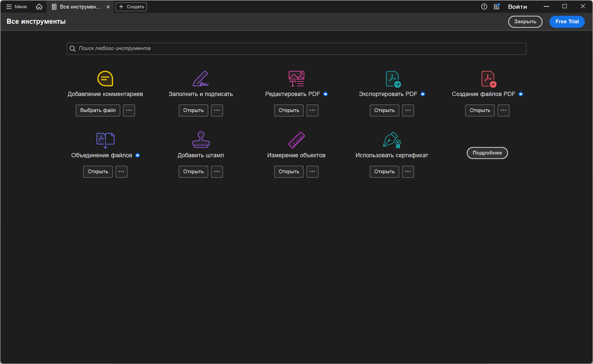This screenshot has height=364, width=593.
Task: Select the Create PDF files icon
Action: [x=489, y=79]
